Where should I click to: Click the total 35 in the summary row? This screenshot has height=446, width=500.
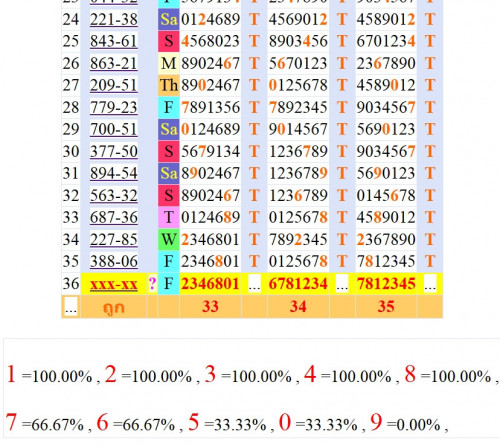pos(386,306)
